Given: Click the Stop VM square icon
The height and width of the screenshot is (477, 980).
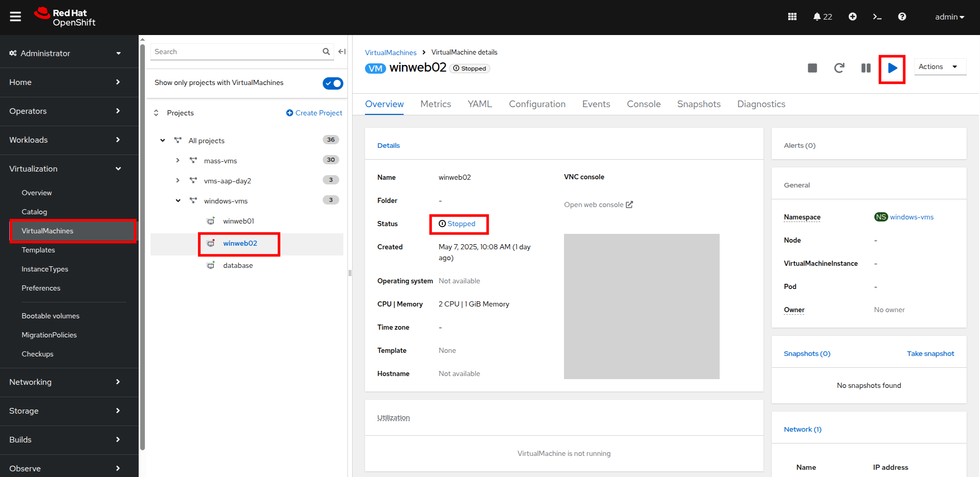Looking at the screenshot, I should pos(812,68).
